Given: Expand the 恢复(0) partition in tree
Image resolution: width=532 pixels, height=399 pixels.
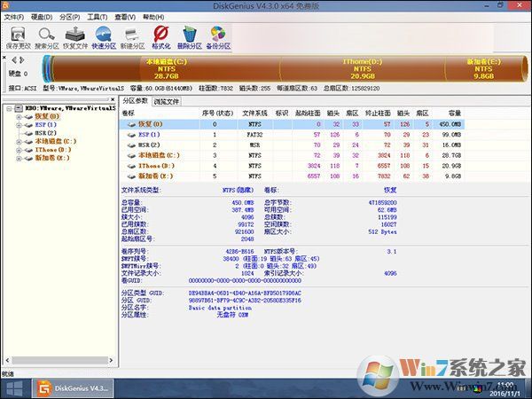Looking at the screenshot, I should (x=19, y=117).
